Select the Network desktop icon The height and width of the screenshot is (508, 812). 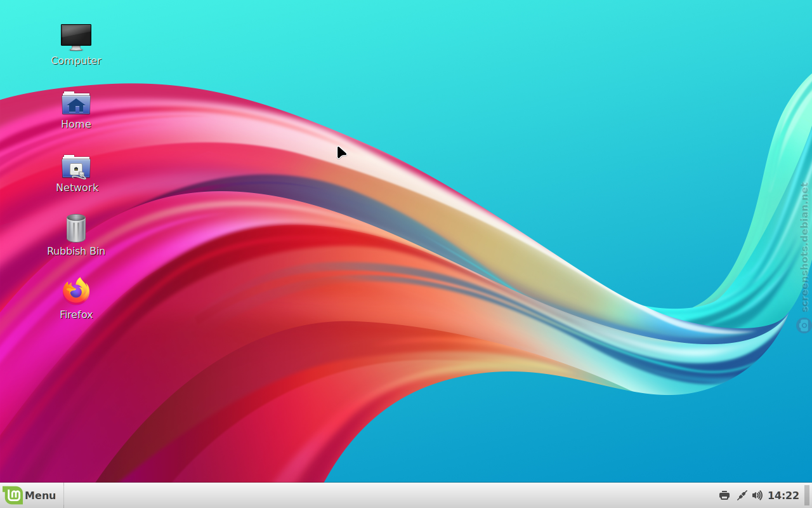pyautogui.click(x=76, y=166)
